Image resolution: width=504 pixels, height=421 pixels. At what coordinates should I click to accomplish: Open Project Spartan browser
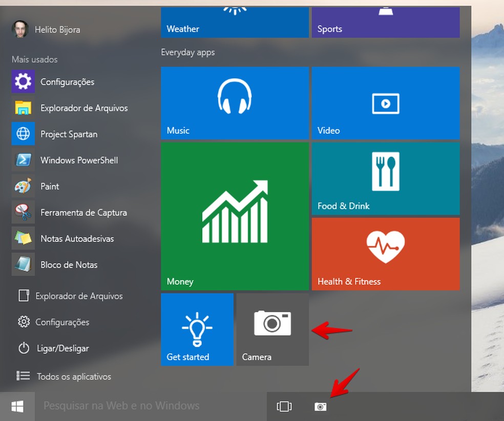69,134
